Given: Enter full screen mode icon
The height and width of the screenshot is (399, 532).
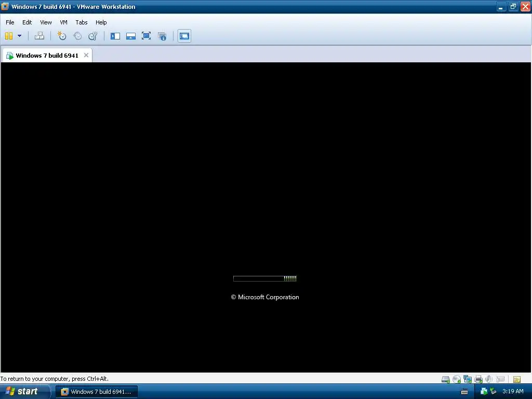Looking at the screenshot, I should click(146, 36).
